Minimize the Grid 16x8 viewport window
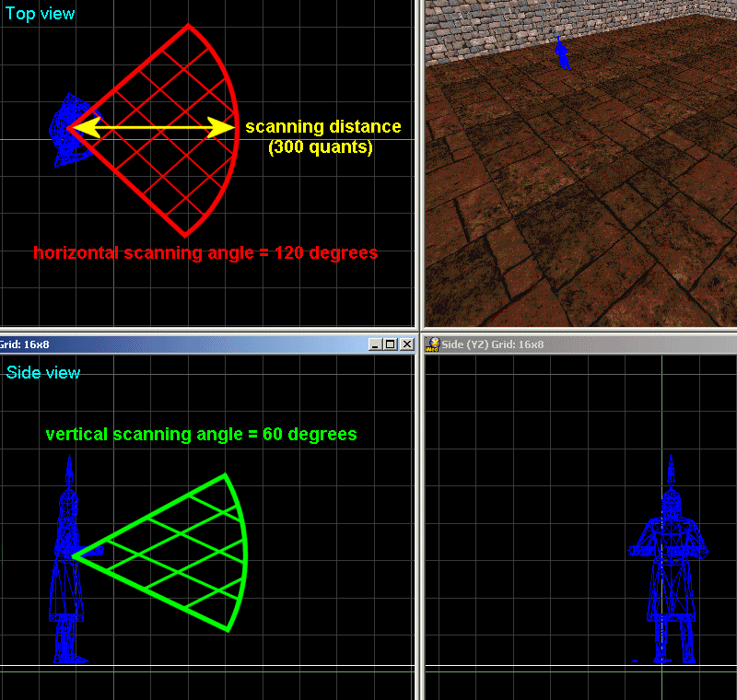The image size is (737, 700). (x=374, y=344)
